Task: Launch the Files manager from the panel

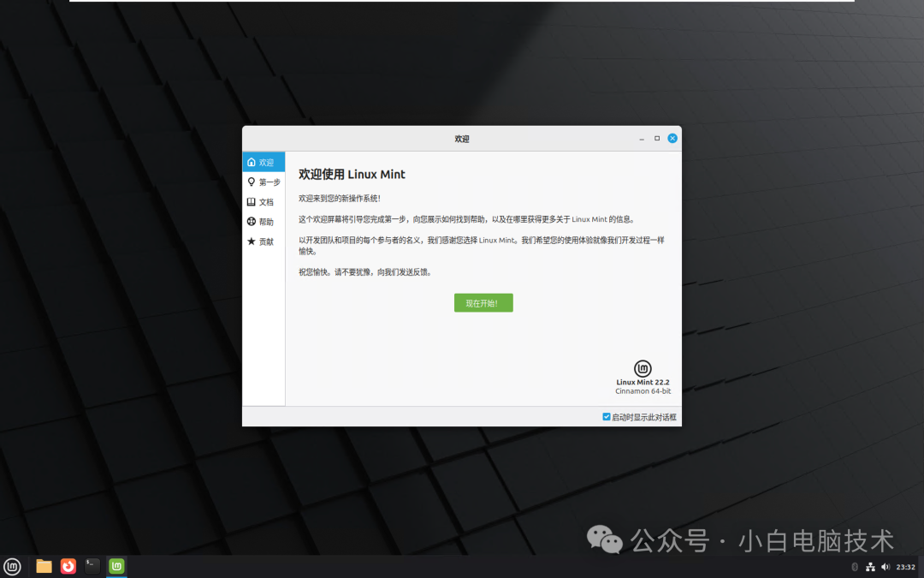Action: click(x=44, y=567)
